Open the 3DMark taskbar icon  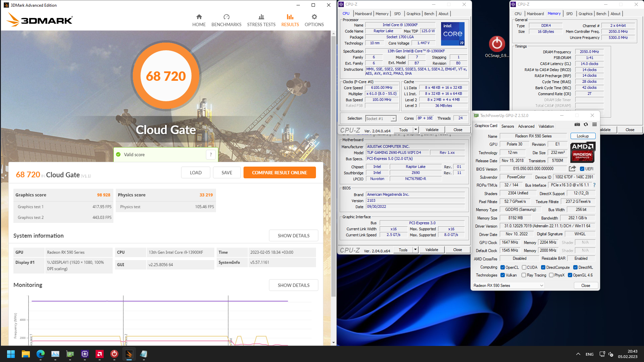coord(129,354)
